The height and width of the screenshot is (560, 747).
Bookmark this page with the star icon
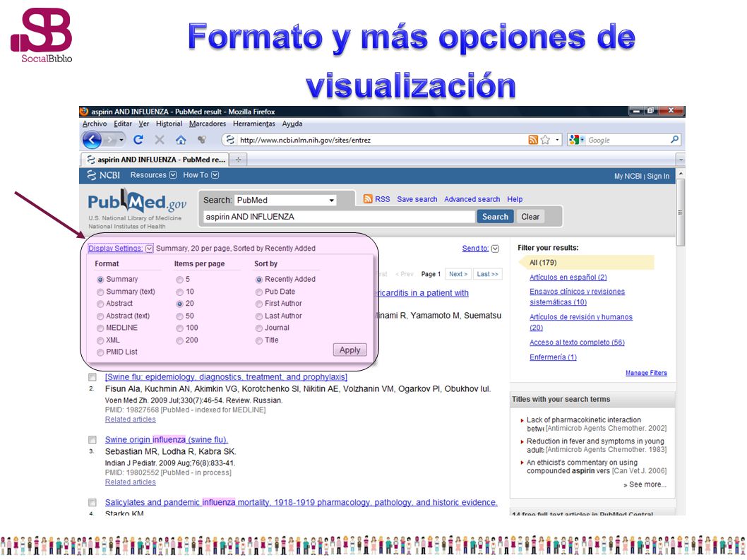pos(546,140)
